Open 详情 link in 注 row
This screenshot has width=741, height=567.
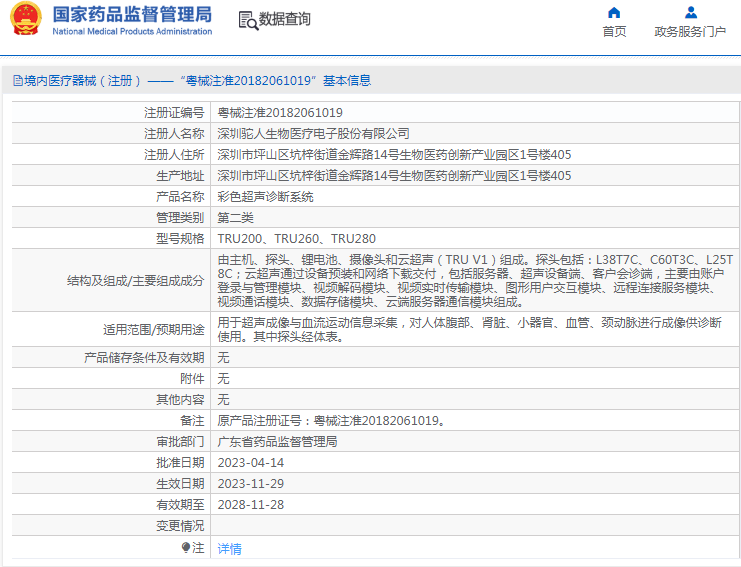coord(229,549)
